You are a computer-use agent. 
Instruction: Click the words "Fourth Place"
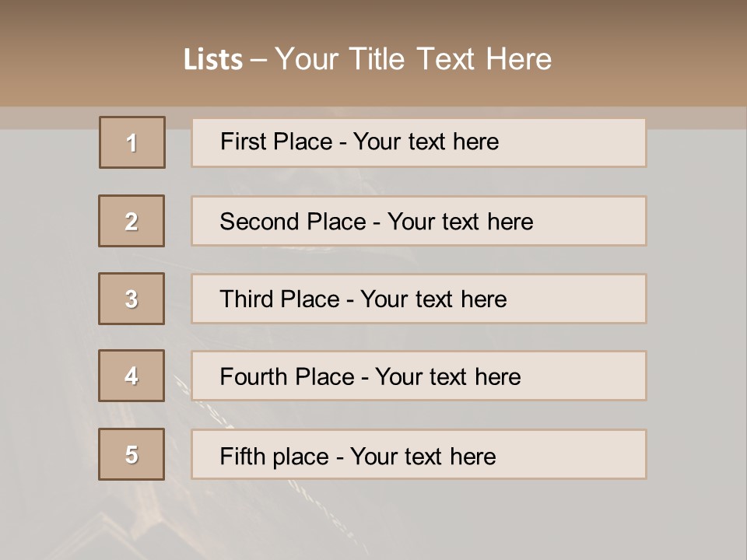[286, 377]
